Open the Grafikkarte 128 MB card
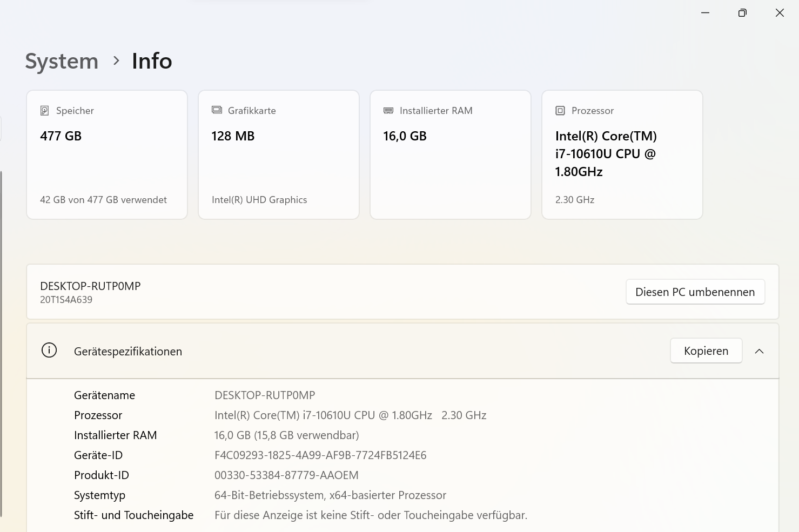The image size is (799, 532). point(279,155)
